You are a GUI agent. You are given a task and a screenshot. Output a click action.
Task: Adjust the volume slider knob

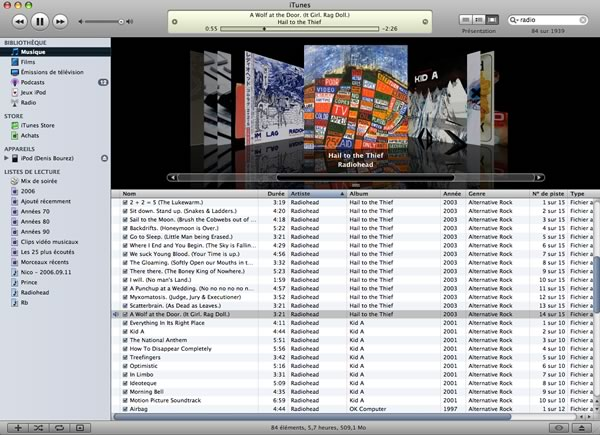[121, 22]
